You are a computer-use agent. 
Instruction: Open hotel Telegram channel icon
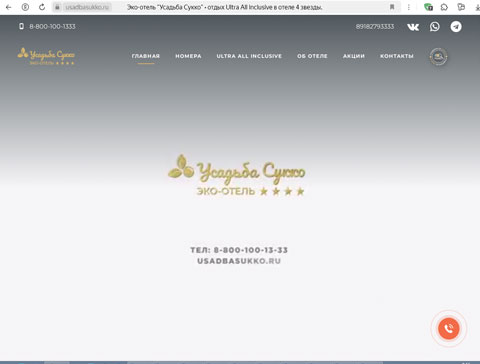point(456,27)
